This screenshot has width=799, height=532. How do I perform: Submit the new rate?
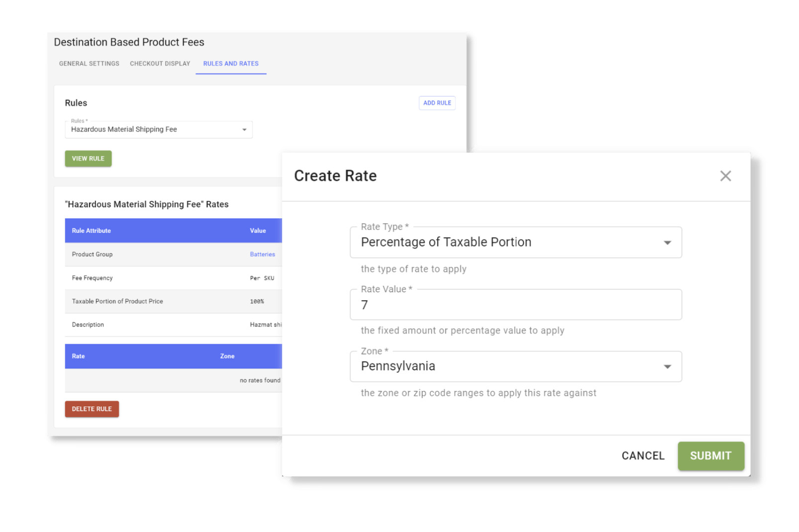(x=710, y=455)
